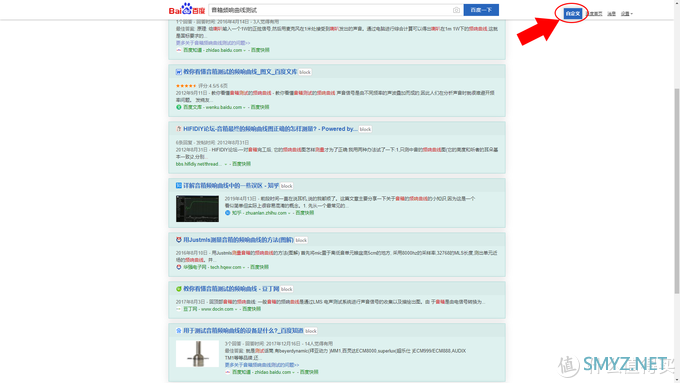Open the microphone thumbnail in bottom result
The image size is (680, 383).
[x=197, y=354]
